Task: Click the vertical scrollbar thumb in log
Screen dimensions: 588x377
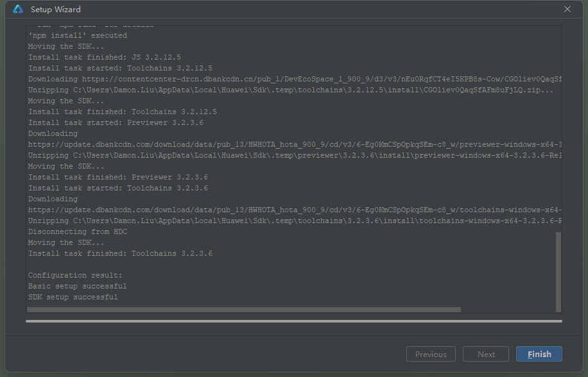Action: (558, 272)
